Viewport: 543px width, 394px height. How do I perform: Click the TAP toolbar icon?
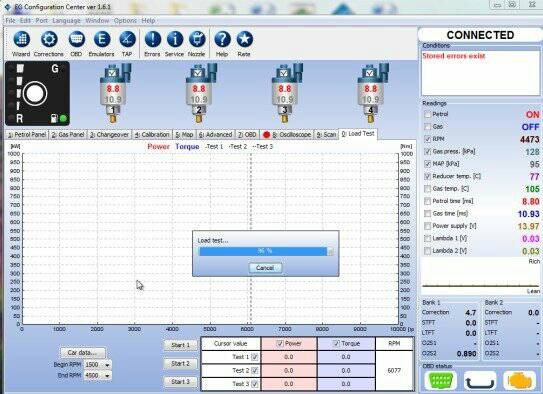(127, 39)
